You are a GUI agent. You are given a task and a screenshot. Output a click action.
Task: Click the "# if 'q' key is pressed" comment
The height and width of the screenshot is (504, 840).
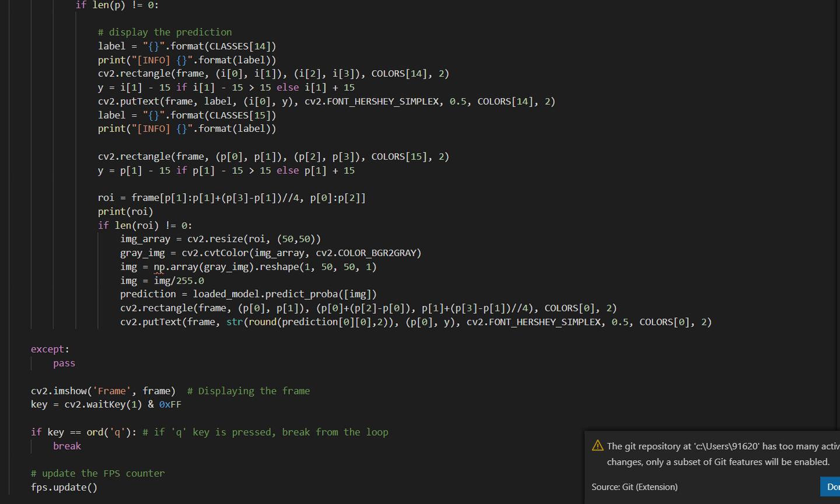265,432
